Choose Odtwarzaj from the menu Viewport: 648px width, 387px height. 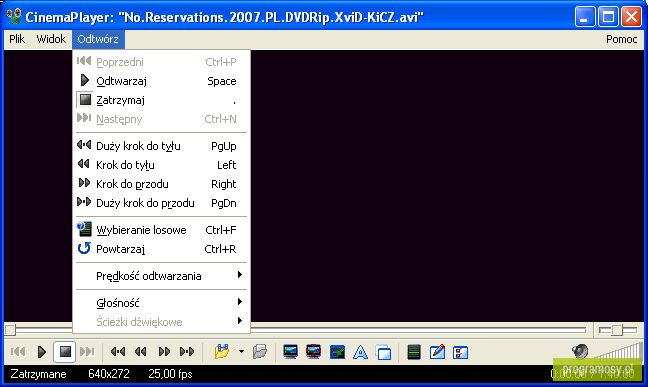coord(161,81)
